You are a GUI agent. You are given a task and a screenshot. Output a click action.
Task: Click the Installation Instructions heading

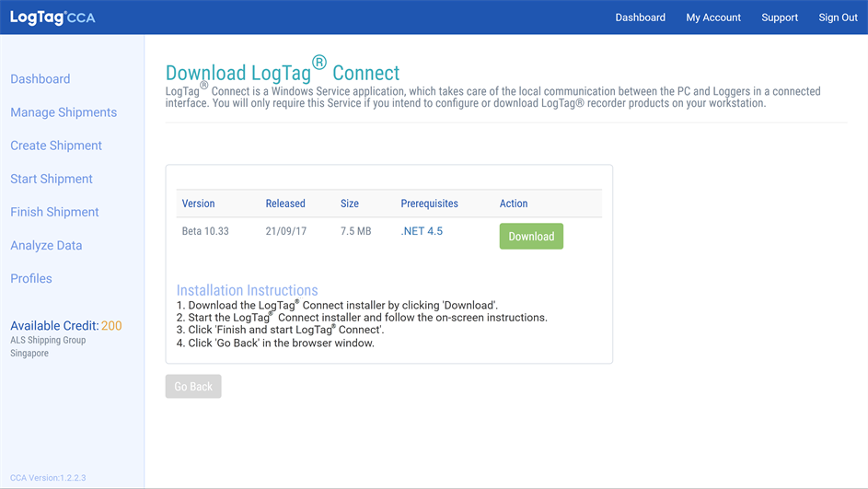click(x=247, y=290)
